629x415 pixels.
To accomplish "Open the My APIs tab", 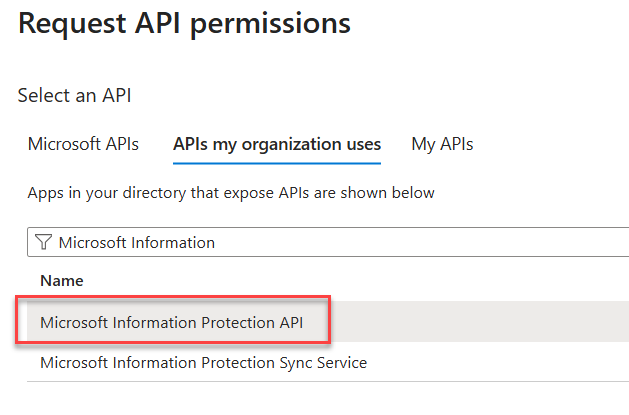I will 442,143.
